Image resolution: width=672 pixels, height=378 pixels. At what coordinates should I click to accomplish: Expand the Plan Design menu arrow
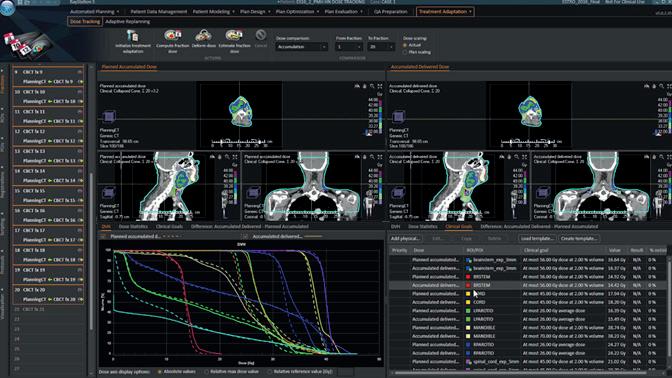[x=269, y=12]
